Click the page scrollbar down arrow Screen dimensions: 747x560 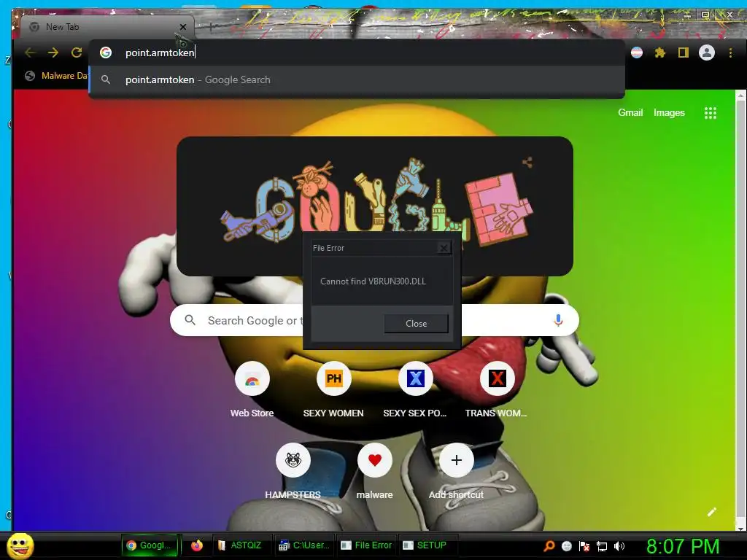click(741, 527)
